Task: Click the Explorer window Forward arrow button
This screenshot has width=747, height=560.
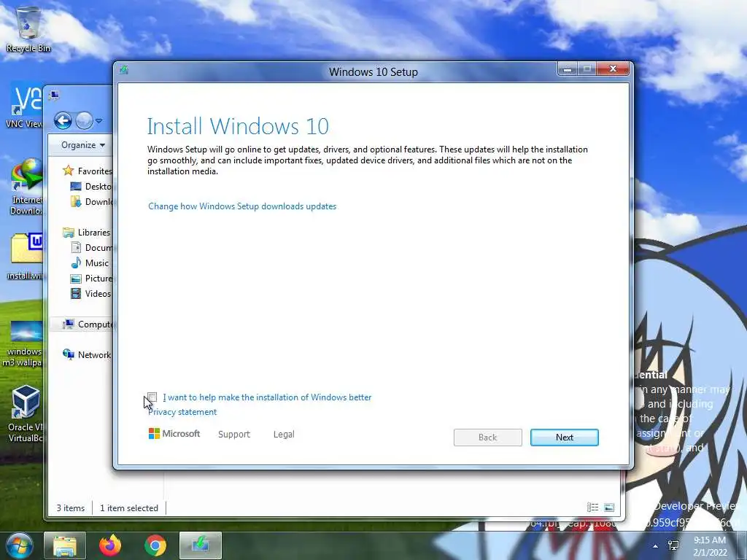Action: tap(84, 121)
